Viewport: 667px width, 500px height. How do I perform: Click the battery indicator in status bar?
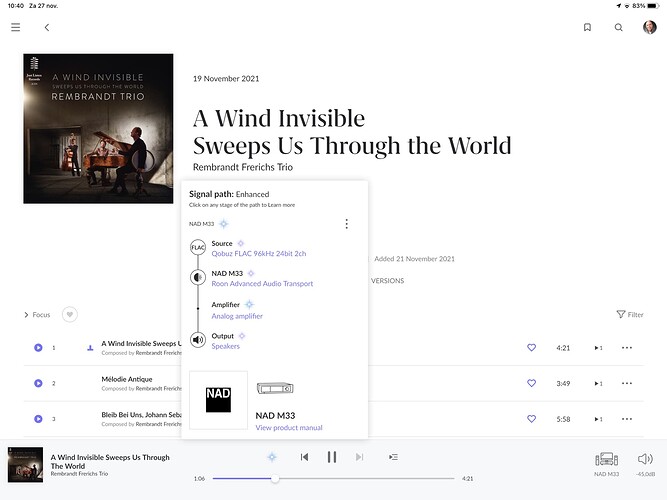(653, 6)
